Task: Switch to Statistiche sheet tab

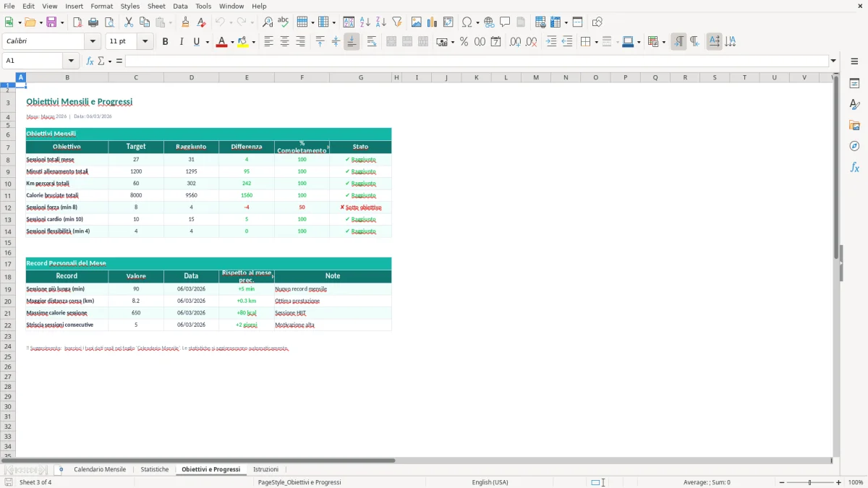Action: 155,470
